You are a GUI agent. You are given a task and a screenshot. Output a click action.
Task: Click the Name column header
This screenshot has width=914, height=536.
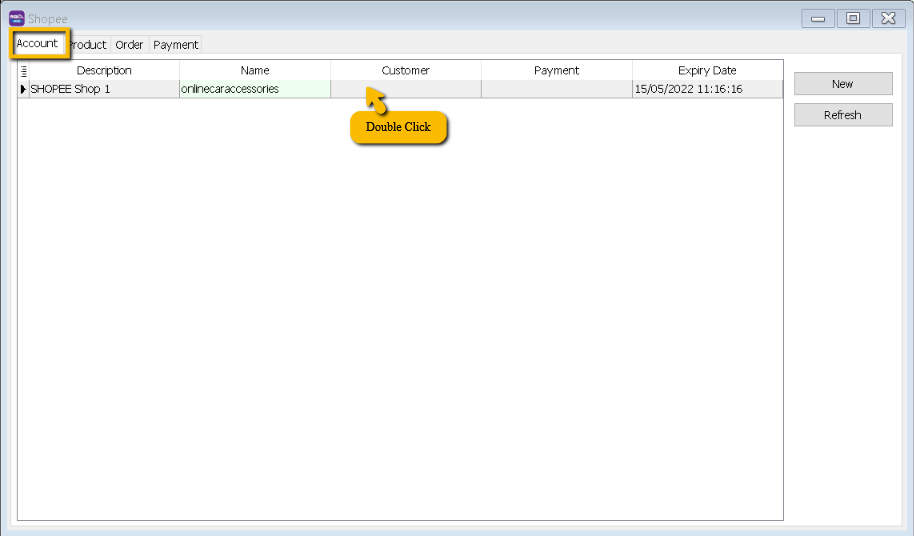click(x=255, y=71)
